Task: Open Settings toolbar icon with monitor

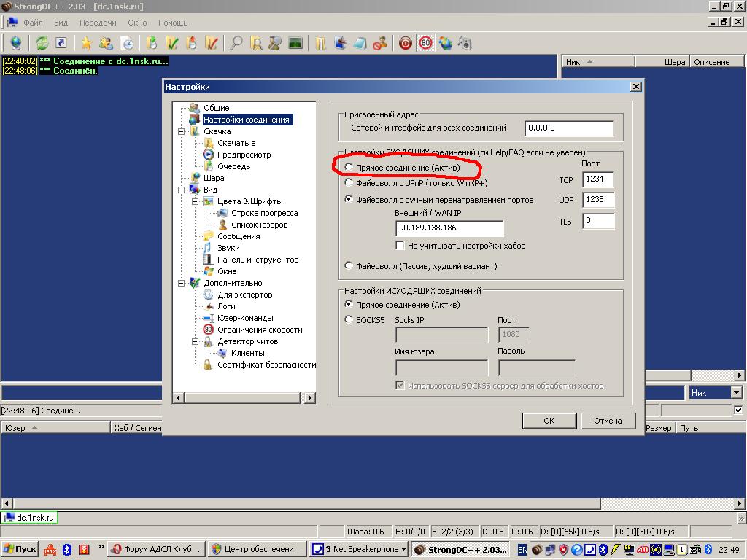Action: tap(340, 43)
